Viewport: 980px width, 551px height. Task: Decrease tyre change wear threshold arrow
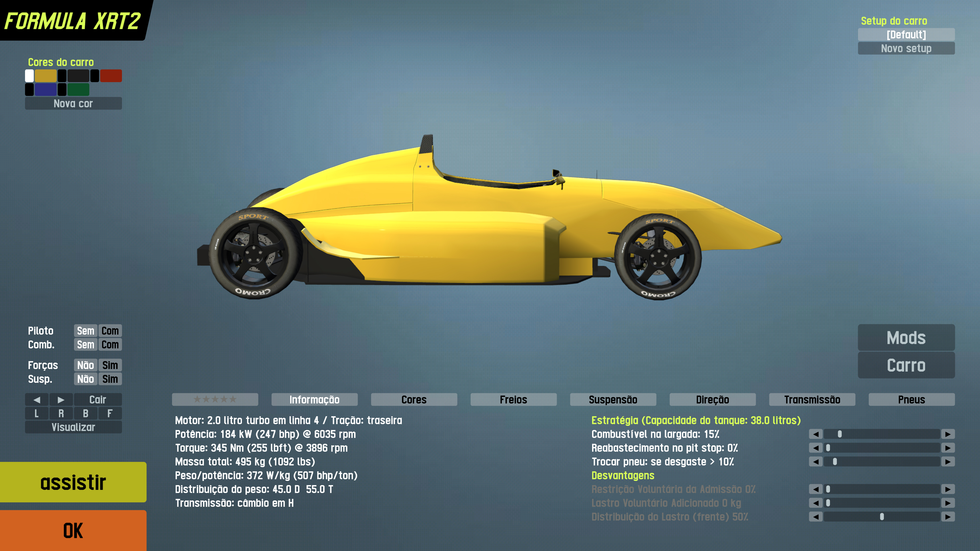816,462
